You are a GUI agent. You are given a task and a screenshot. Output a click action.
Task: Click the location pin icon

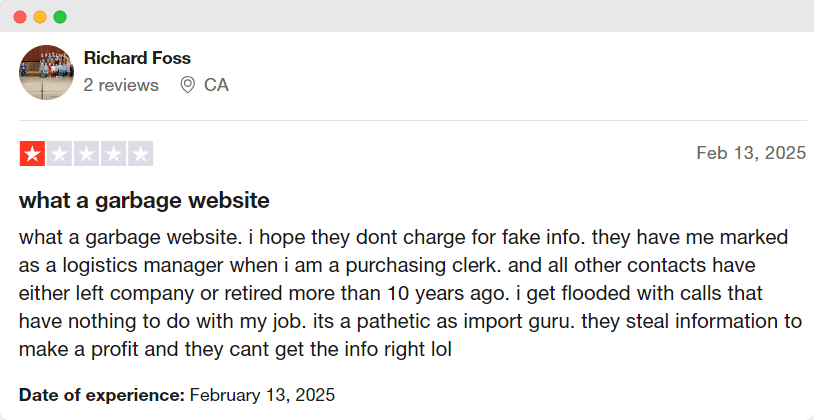187,85
